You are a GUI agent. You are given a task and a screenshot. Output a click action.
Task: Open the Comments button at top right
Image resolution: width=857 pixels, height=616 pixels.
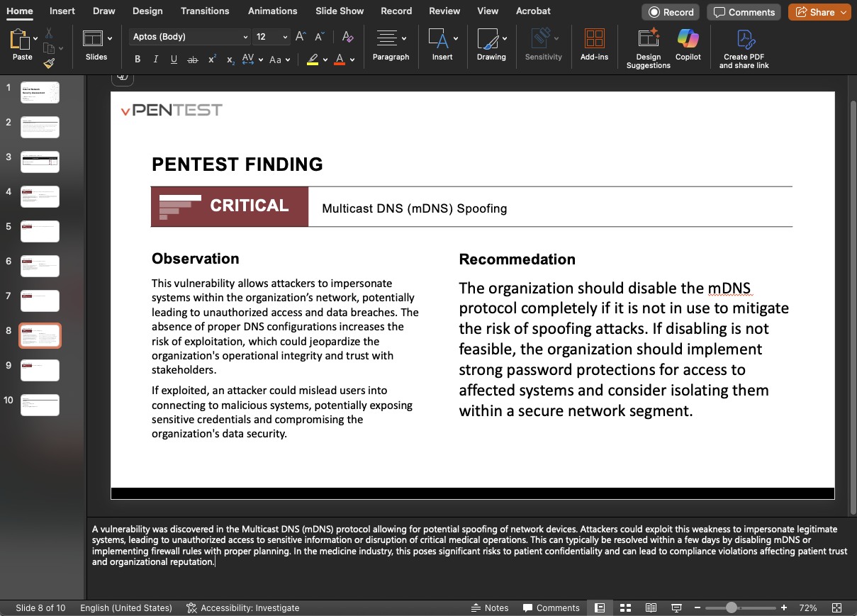(x=744, y=12)
